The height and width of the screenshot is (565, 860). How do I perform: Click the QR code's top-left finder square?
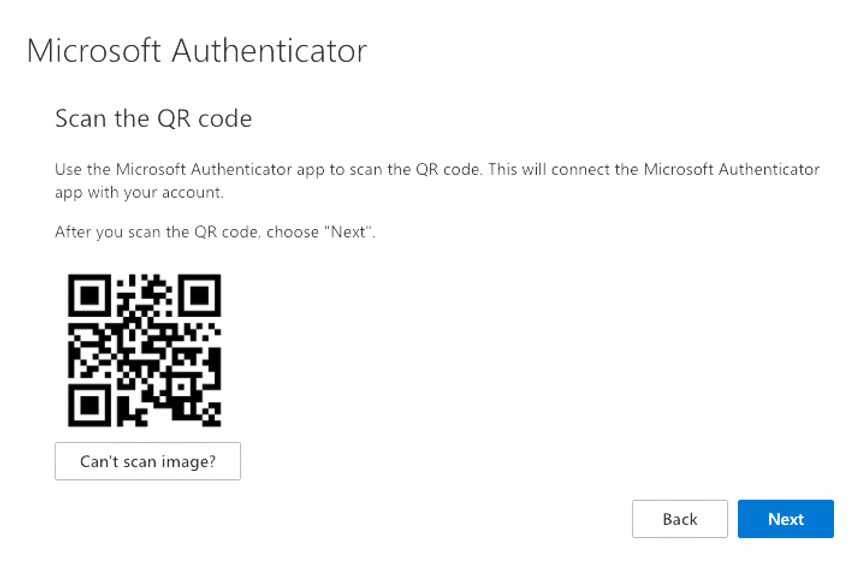point(89,296)
